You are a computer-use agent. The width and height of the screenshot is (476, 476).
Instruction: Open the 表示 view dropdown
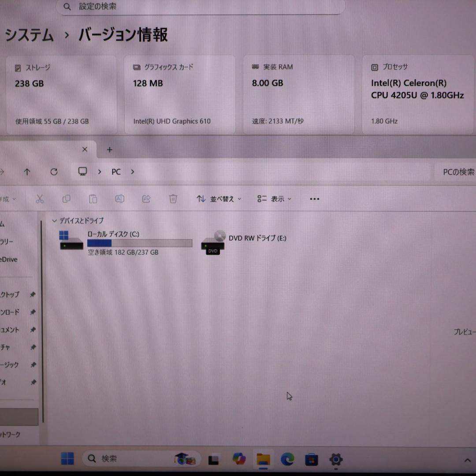point(274,199)
